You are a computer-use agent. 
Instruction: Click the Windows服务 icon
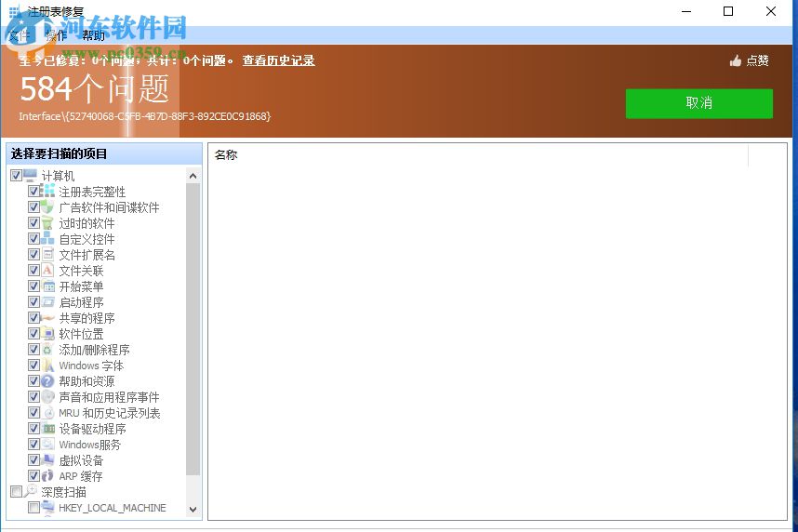(47, 445)
